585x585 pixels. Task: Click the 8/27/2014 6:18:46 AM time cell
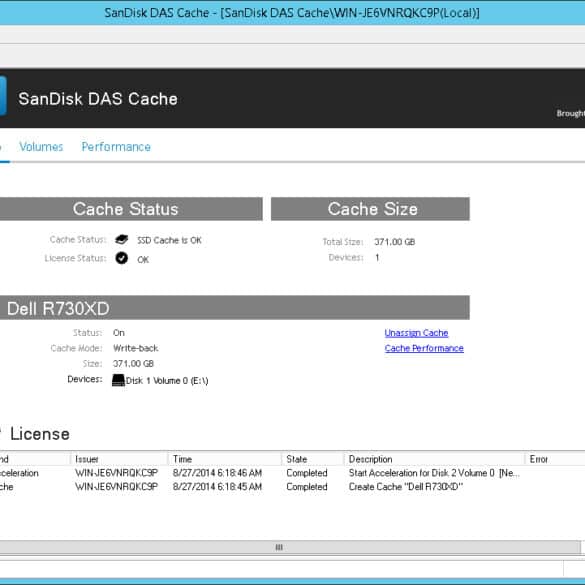coord(217,473)
